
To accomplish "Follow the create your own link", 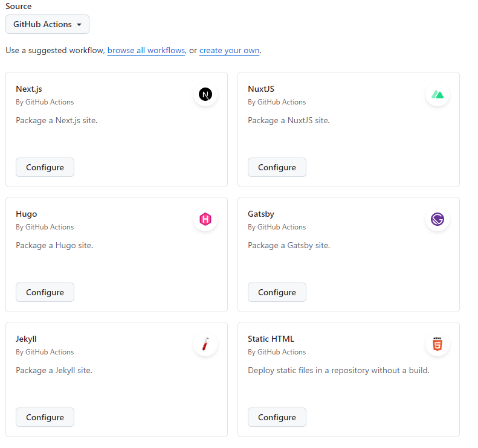I will coord(229,51).
